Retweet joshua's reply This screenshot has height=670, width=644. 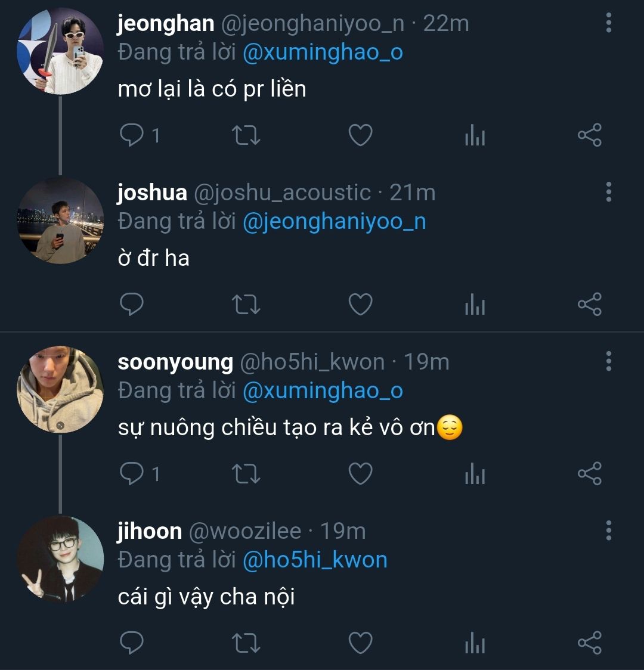tap(245, 305)
